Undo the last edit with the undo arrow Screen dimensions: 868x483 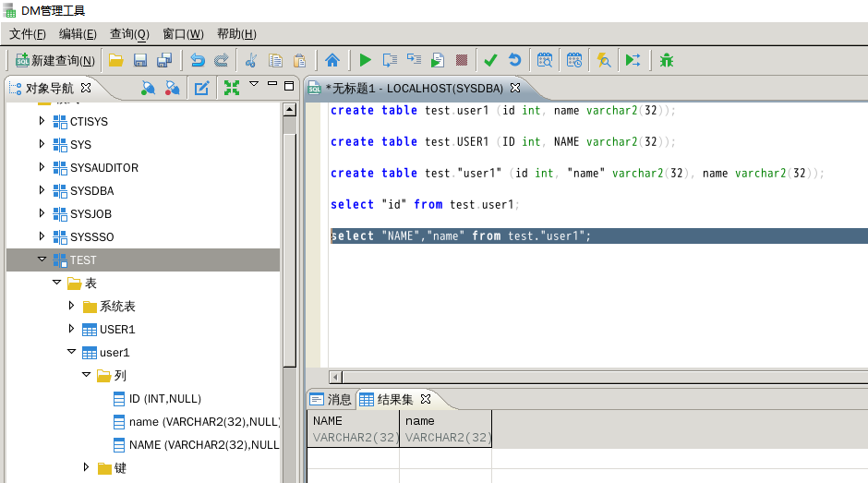[x=198, y=60]
